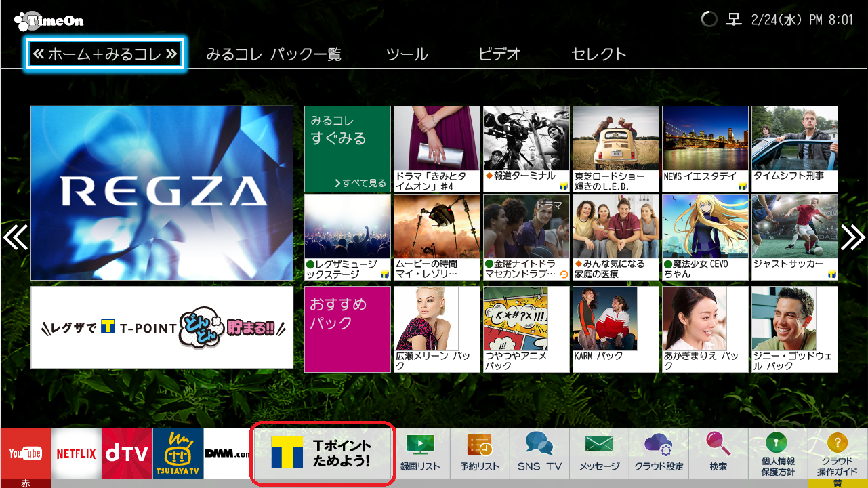868x488 pixels.
Task: Open 東芝ロードショー 輝きのL.E.D. thumbnail
Action: [x=616, y=149]
